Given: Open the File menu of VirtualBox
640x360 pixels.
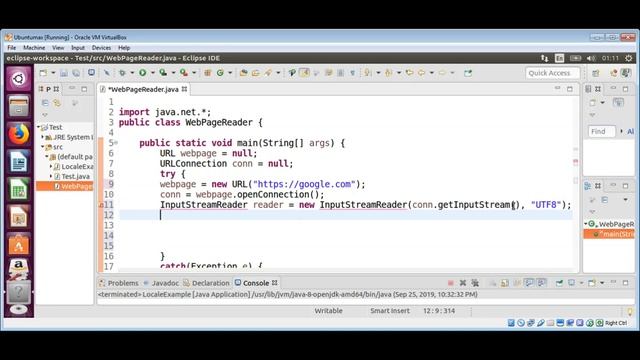Looking at the screenshot, I should [x=11, y=48].
